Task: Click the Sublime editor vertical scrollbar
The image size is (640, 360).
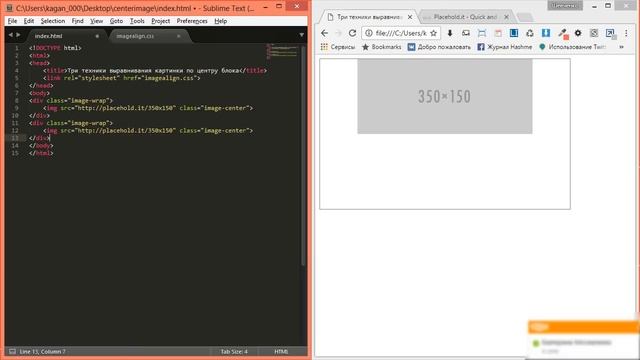Action: [303, 155]
